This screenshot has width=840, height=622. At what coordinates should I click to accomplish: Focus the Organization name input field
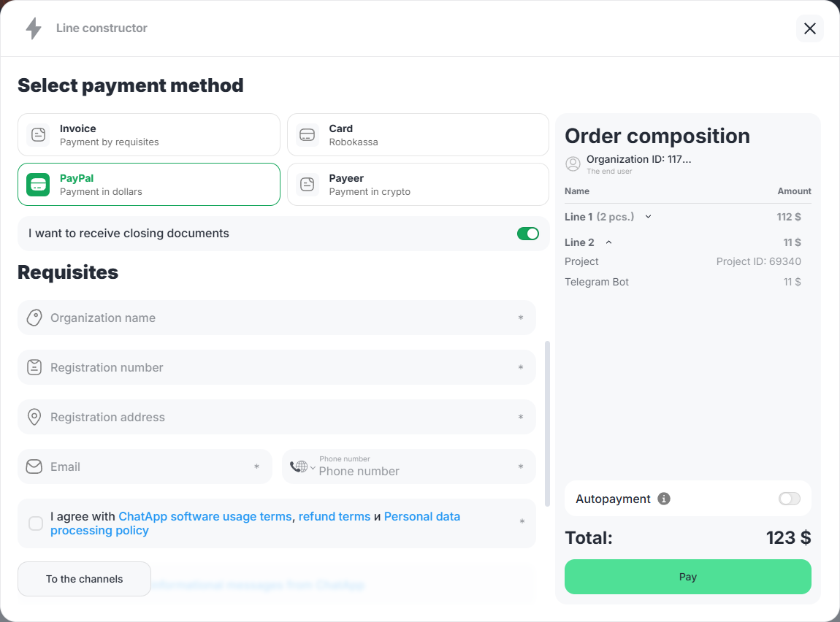tap(278, 318)
